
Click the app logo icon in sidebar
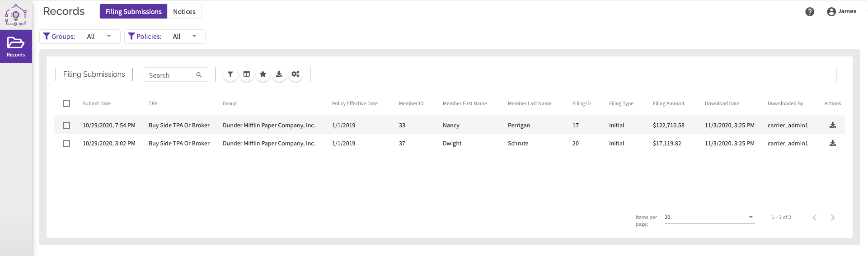tap(16, 15)
